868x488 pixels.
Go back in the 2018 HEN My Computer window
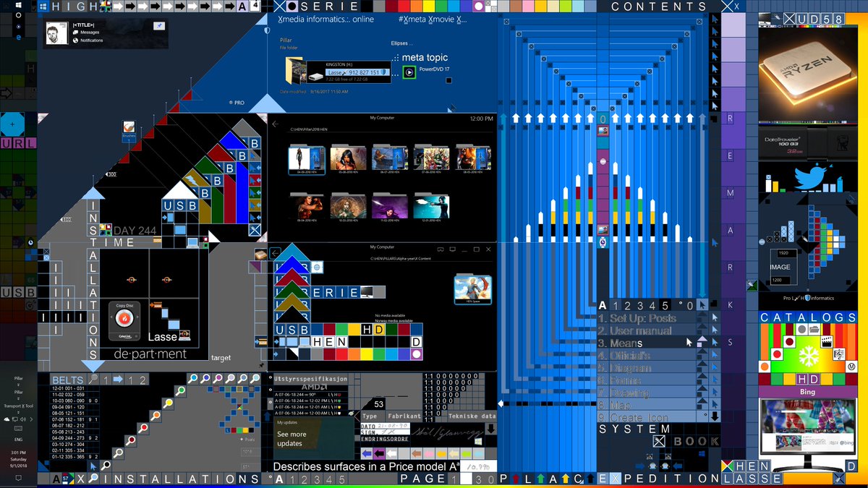pyautogui.click(x=275, y=124)
